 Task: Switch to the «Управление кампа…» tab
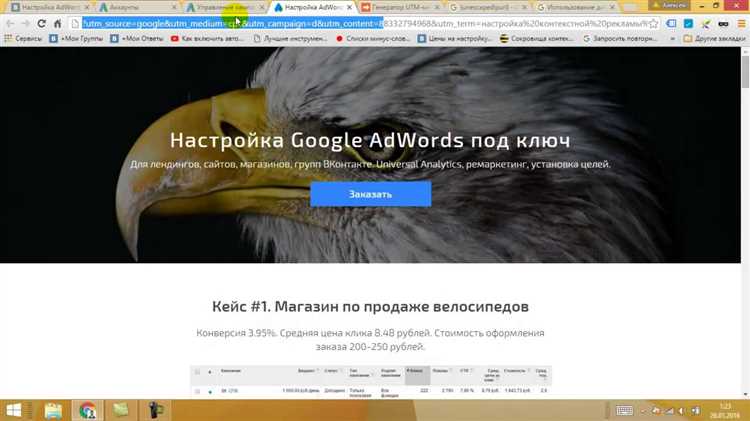223,7
